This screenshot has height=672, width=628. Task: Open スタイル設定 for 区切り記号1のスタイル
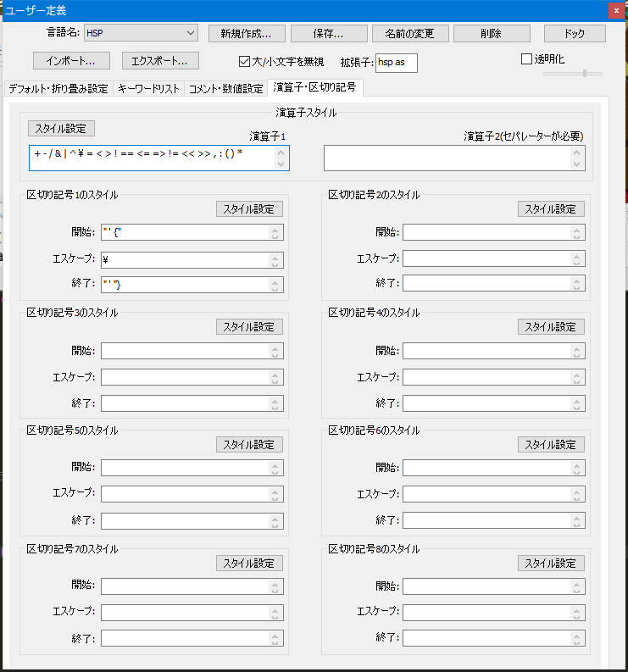(x=249, y=209)
